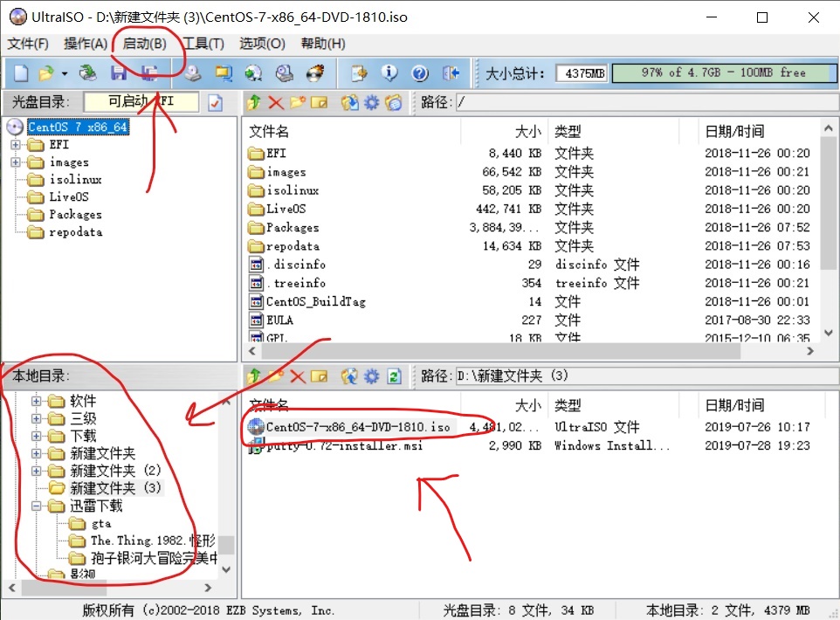Open the 操作(A) menu
The image size is (840, 620).
(x=86, y=44)
